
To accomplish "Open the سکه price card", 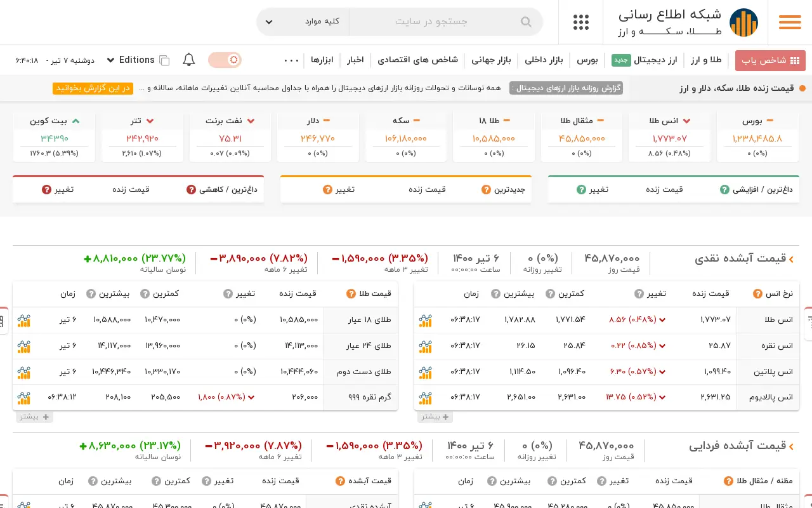I will click(x=405, y=137).
